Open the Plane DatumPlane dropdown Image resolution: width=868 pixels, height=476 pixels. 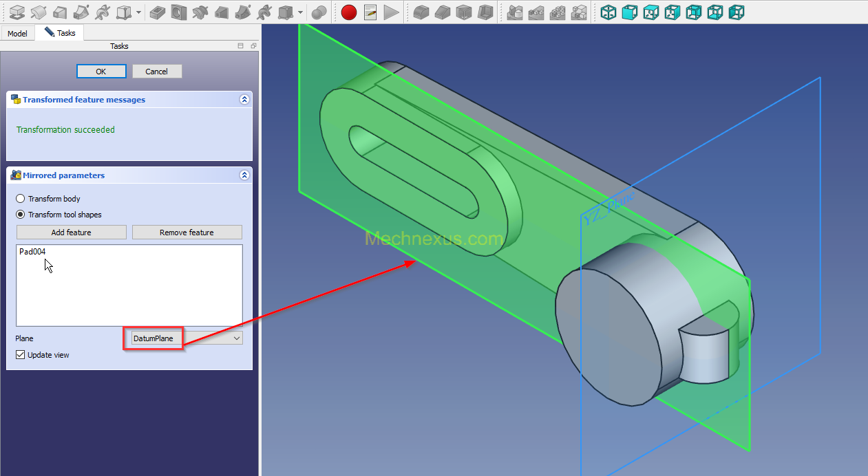point(186,338)
